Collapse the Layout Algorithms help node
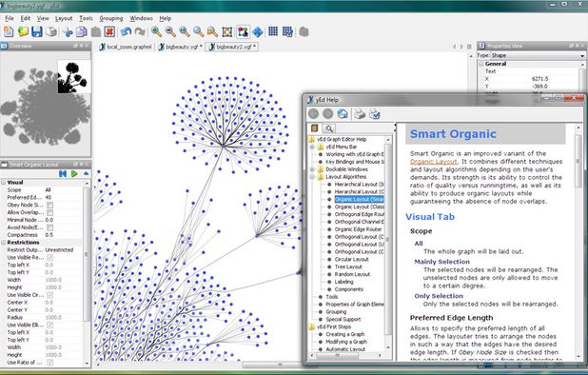 click(x=312, y=177)
